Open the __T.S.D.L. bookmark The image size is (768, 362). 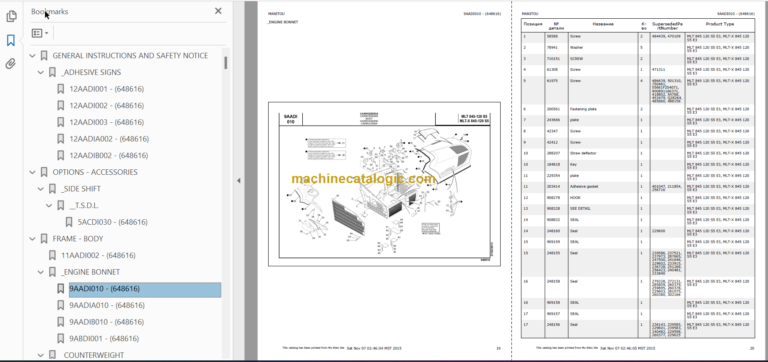[84, 206]
